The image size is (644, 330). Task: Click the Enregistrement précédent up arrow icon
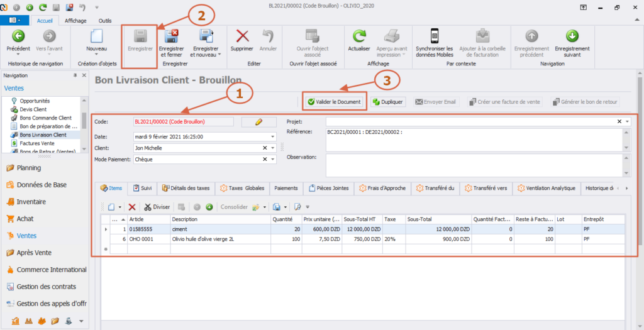coord(531,36)
